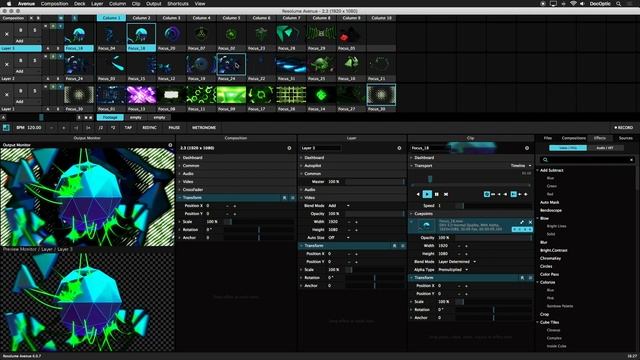
Task: Double the BPM with *2
Action: (x=113, y=128)
